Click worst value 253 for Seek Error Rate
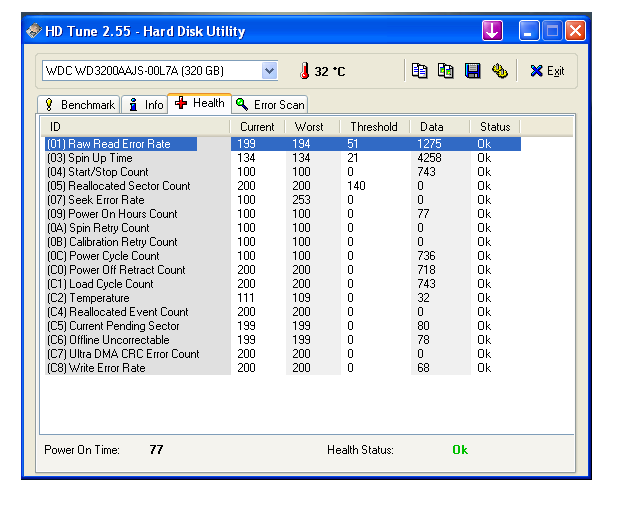 [x=301, y=200]
